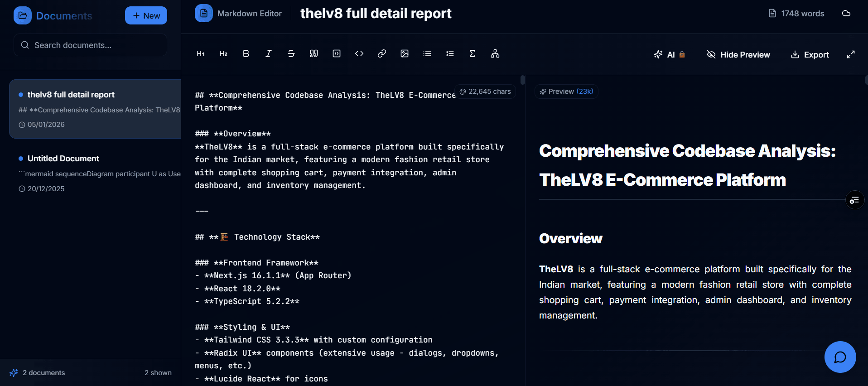Create a new document with New button
The height and width of the screenshot is (386, 868).
pos(146,16)
